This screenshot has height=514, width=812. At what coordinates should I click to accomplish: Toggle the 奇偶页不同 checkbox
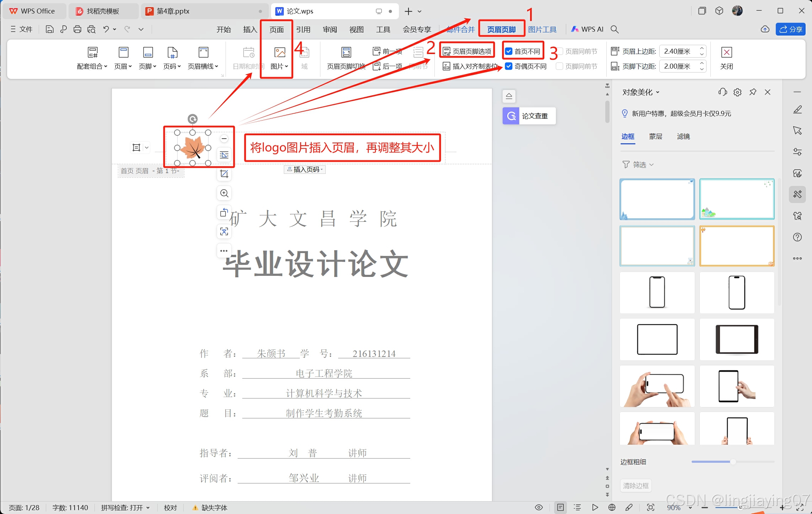tap(509, 66)
